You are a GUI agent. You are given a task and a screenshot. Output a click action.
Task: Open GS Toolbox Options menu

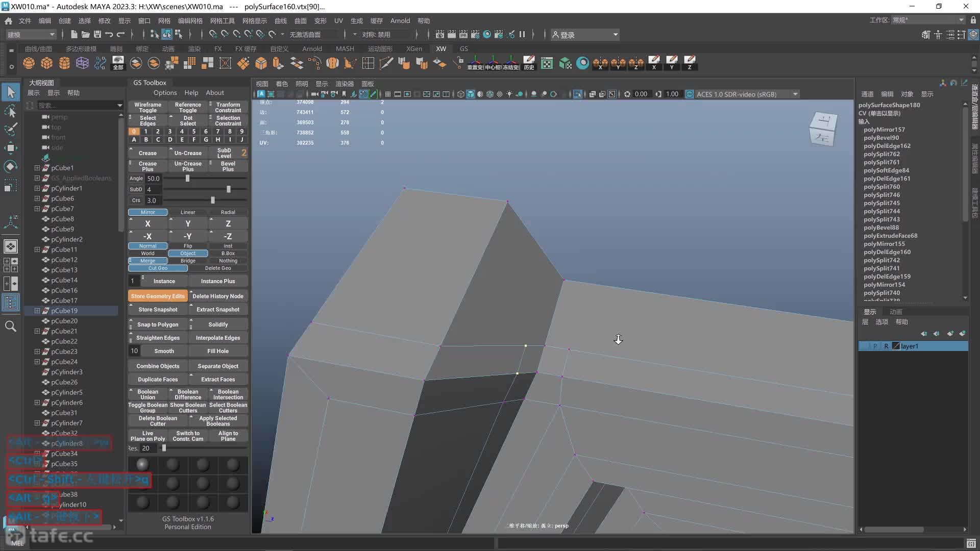165,93
